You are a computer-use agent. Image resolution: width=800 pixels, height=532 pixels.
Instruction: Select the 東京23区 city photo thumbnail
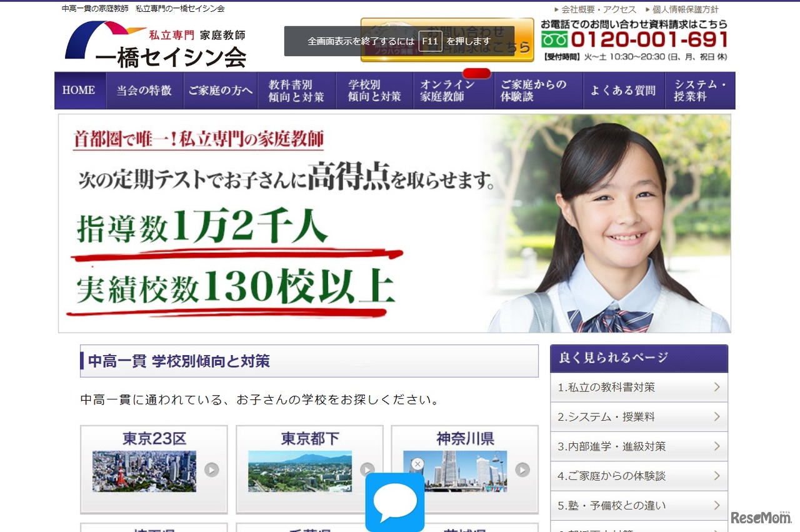pyautogui.click(x=144, y=471)
